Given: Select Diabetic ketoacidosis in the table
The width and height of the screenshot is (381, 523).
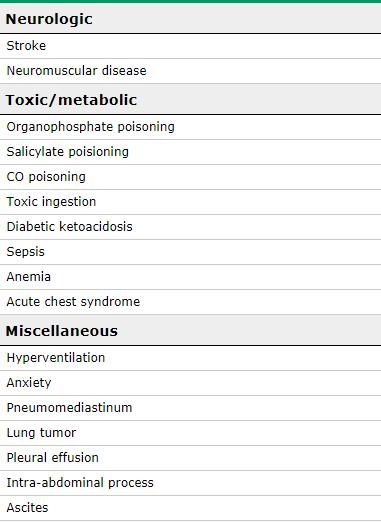Looking at the screenshot, I should click(x=190, y=227).
